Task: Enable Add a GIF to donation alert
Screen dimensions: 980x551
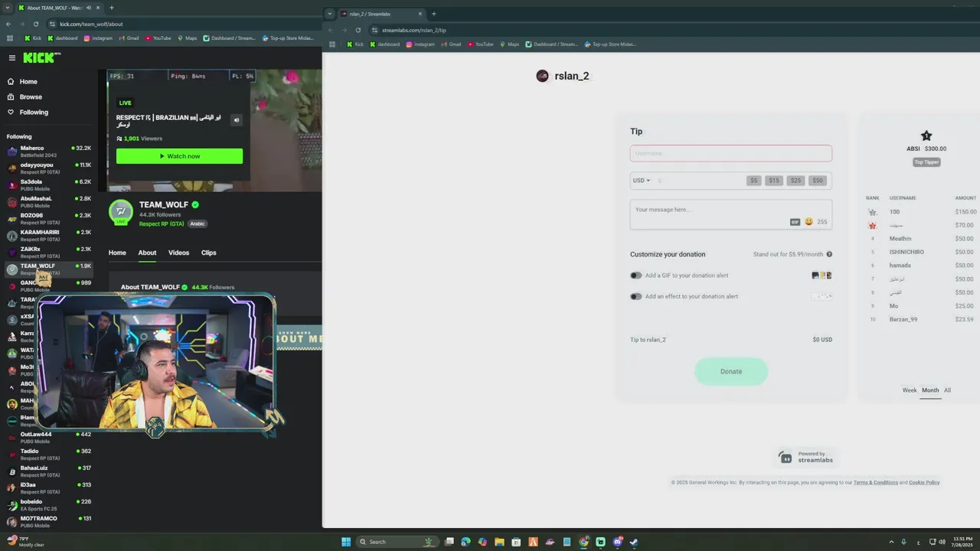Action: 636,275
